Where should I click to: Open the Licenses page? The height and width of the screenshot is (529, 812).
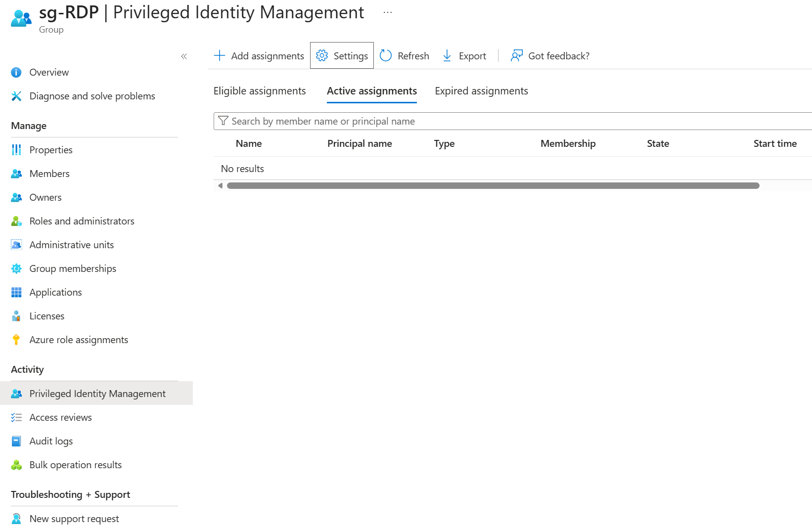(x=47, y=316)
